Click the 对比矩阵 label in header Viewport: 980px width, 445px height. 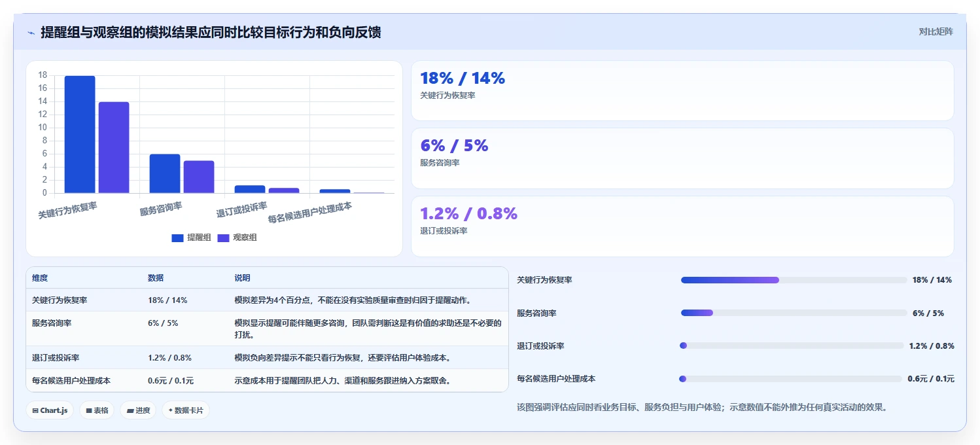click(x=936, y=31)
